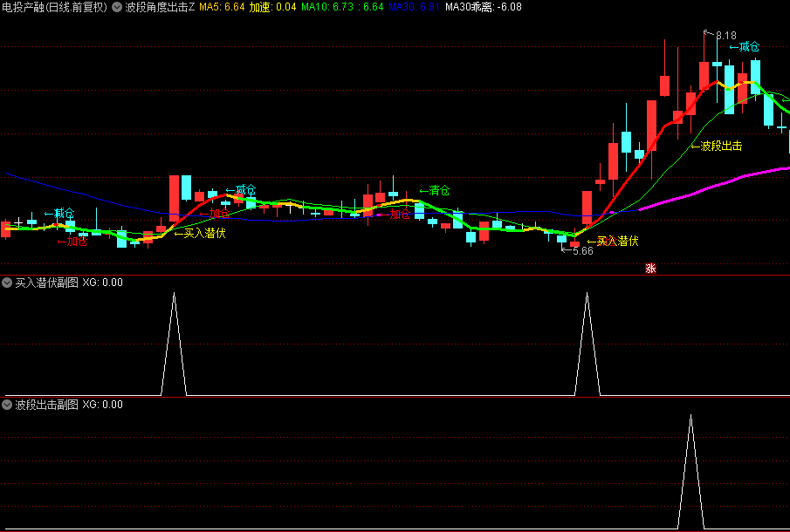
Task: Click XG: 0.00 in 波段出击副图 panel
Action: click(102, 405)
